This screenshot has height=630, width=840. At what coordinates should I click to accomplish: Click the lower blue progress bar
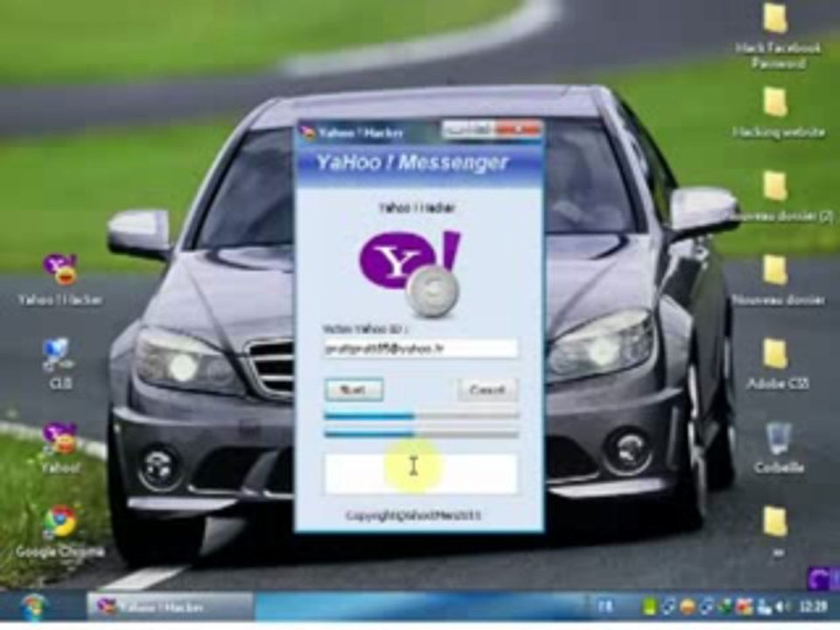[421, 434]
